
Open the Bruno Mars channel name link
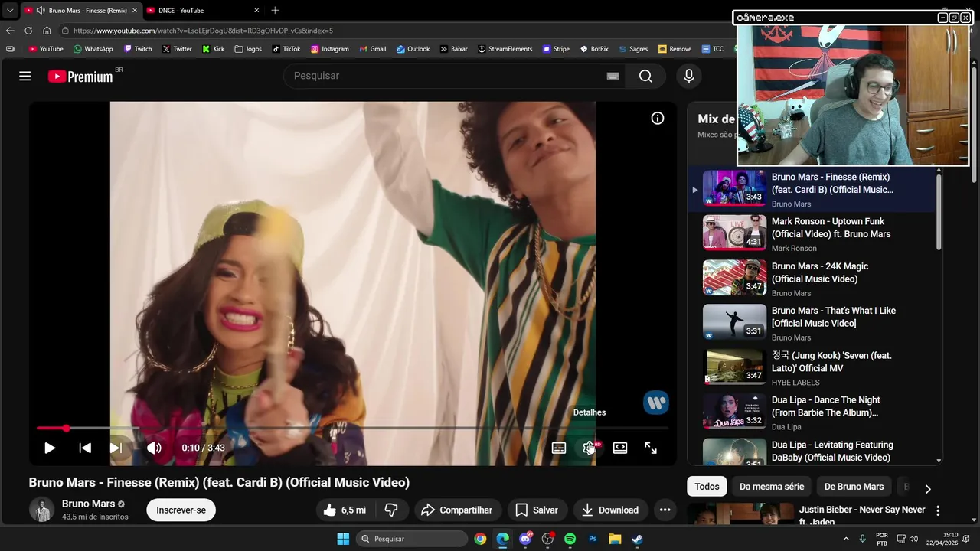[88, 504]
